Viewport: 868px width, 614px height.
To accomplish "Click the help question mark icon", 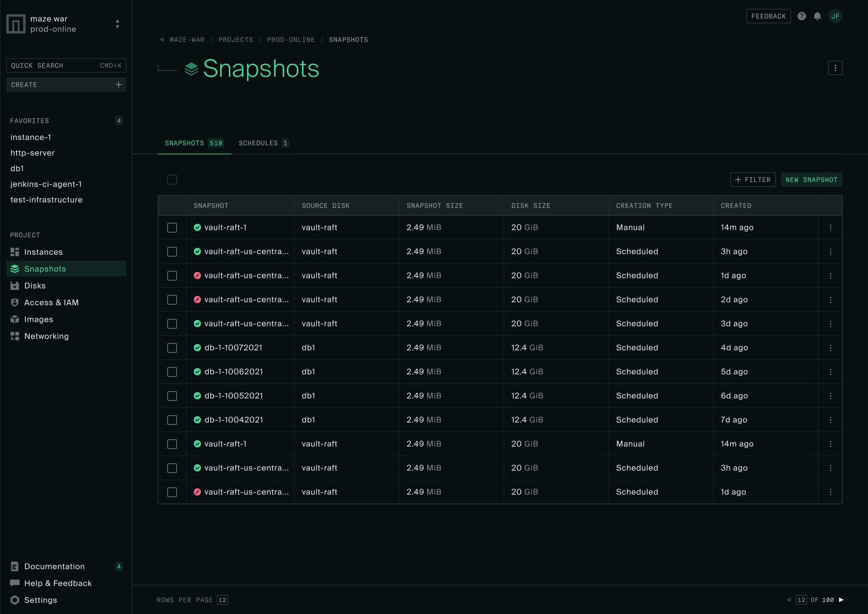I will click(802, 16).
